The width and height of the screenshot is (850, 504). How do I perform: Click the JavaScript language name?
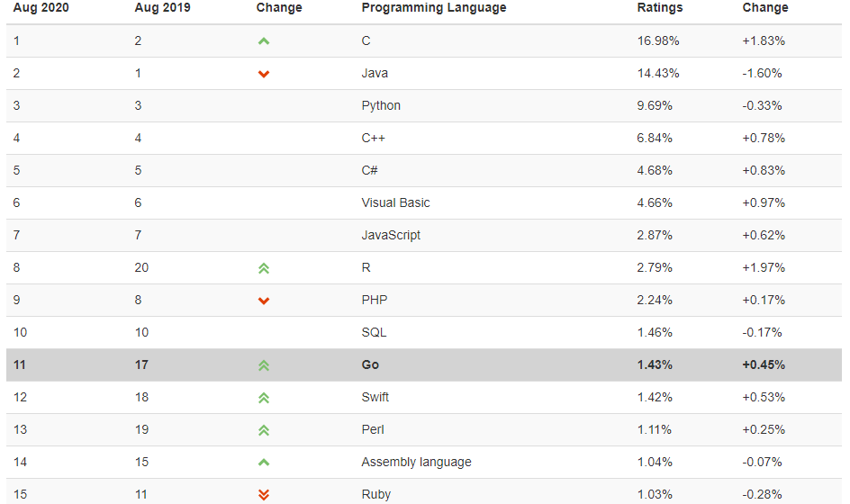pos(391,235)
